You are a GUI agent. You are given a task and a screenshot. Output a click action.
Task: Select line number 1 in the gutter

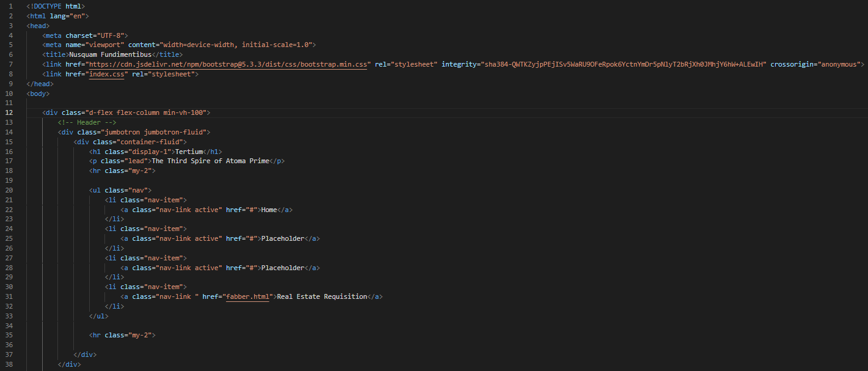11,6
